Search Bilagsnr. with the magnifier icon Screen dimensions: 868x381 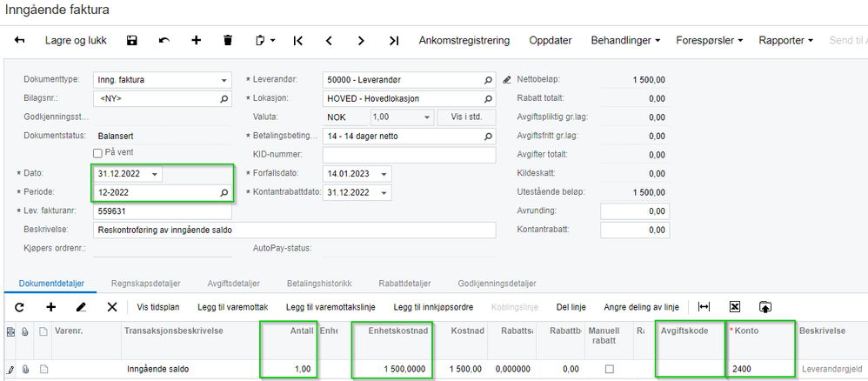click(x=224, y=98)
